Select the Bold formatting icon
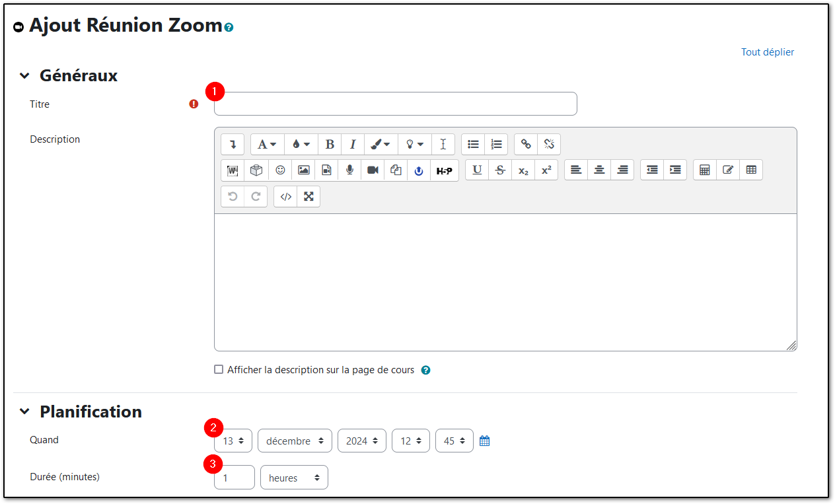 330,144
